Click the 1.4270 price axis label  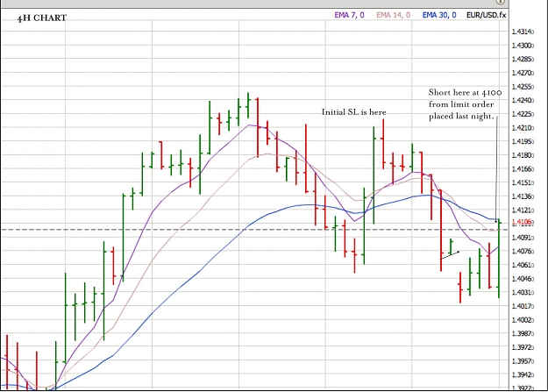click(x=523, y=73)
